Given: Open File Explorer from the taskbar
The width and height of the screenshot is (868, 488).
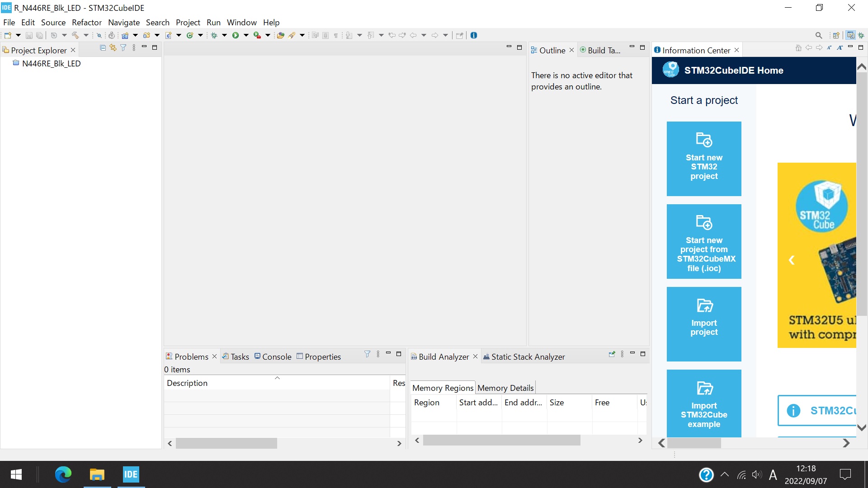Looking at the screenshot, I should (97, 474).
